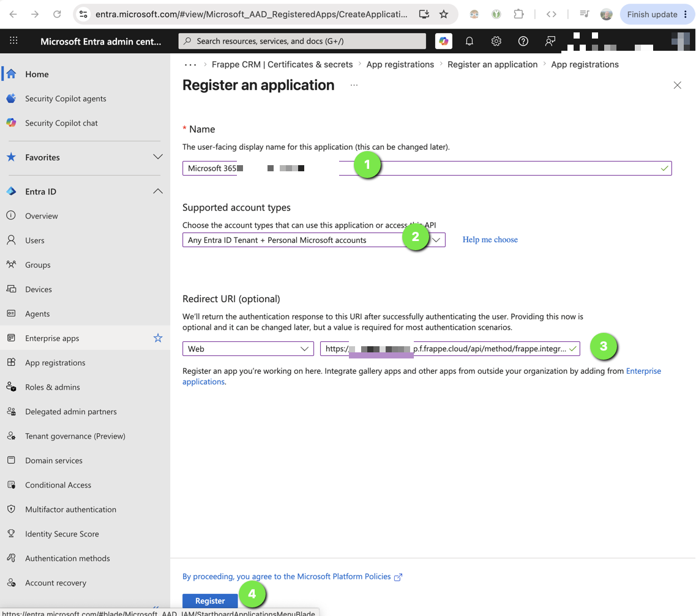The width and height of the screenshot is (696, 616).
Task: Expand the Favorites section
Action: (x=157, y=157)
